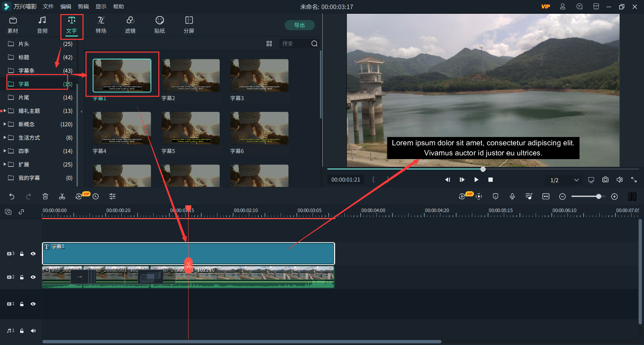Open the 剪辑 menu
This screenshot has width=644, height=345.
point(83,7)
